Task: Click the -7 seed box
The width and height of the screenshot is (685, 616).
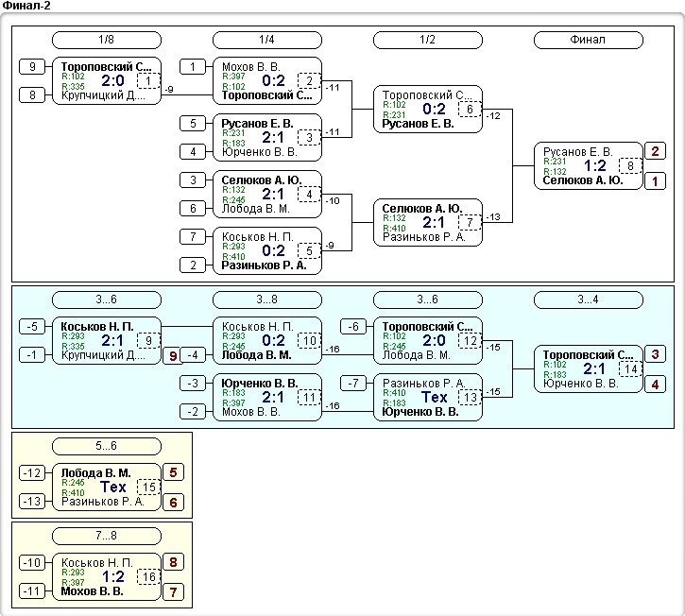Action: (353, 384)
